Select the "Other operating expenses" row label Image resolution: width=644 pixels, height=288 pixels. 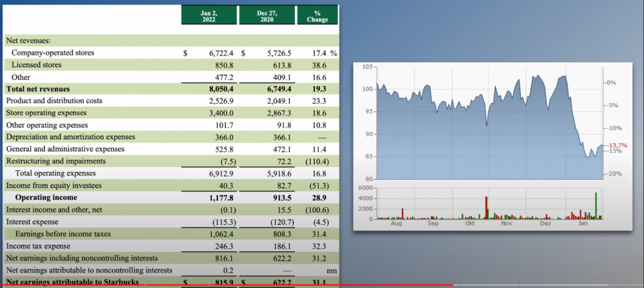[46, 125]
